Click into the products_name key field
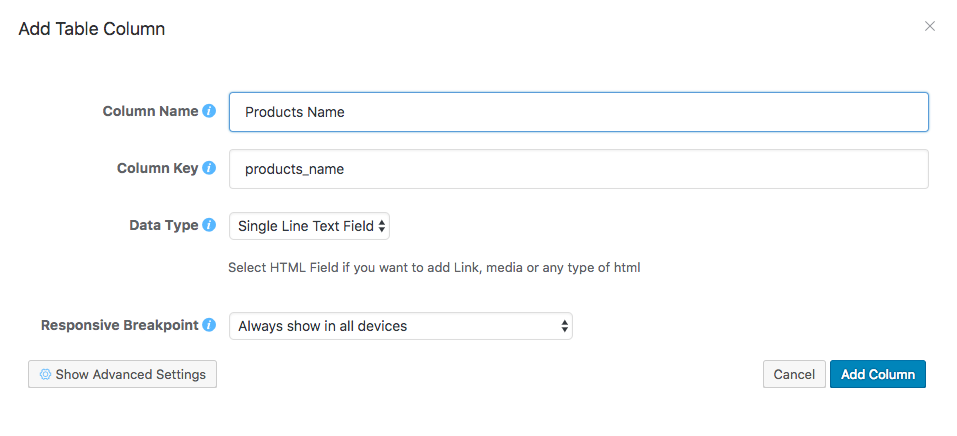This screenshot has width=957, height=436. coord(578,169)
